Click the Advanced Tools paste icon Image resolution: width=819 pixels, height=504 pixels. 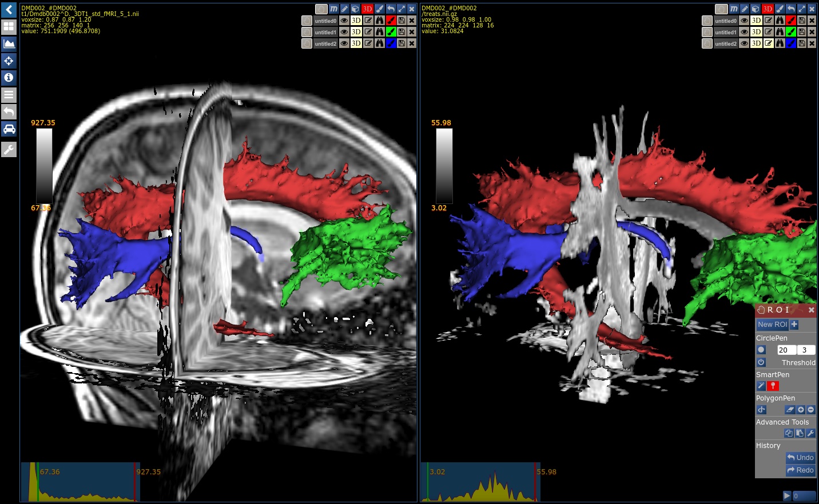[x=800, y=433]
